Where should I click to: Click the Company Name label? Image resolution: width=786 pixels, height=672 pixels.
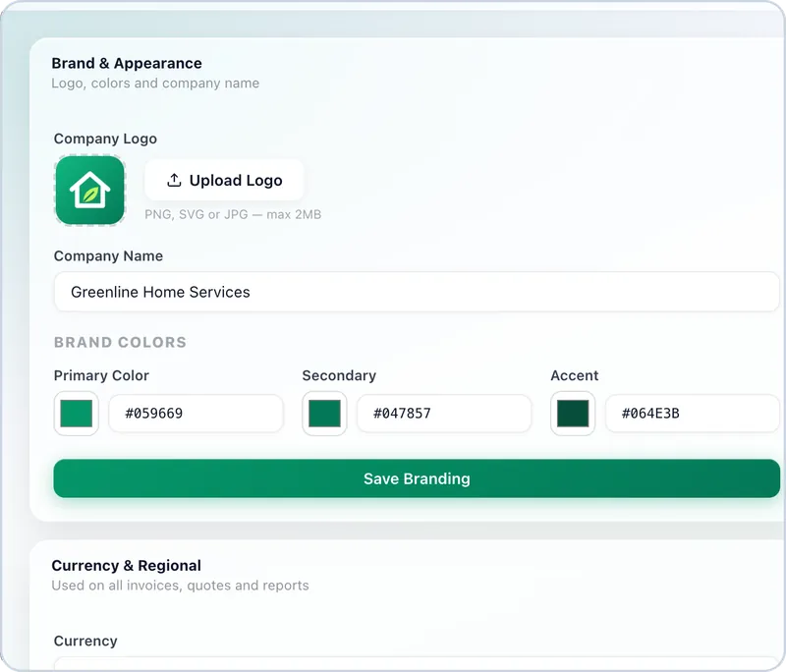(x=108, y=256)
